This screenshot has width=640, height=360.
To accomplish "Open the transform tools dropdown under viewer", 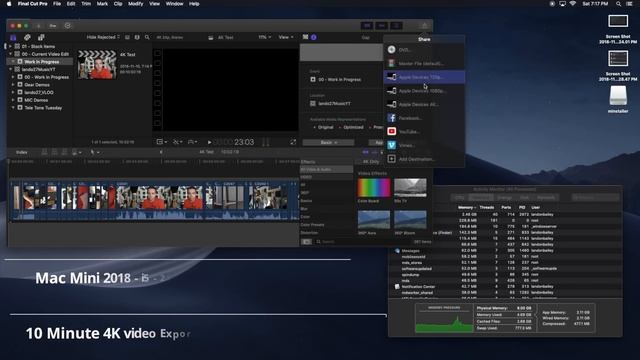I will pos(162,142).
